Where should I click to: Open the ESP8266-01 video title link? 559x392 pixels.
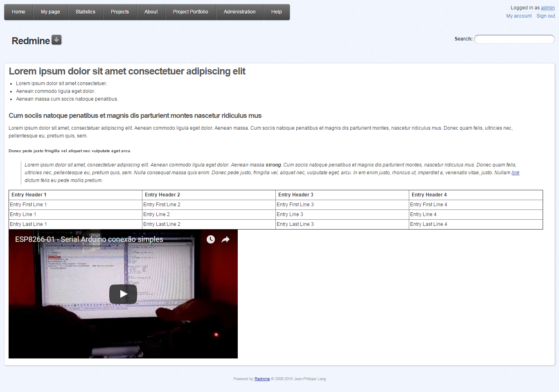[x=89, y=239]
